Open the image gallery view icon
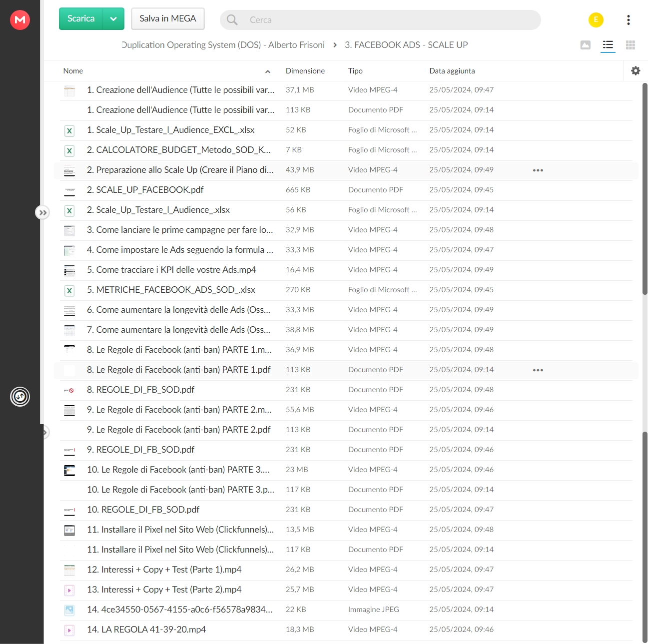This screenshot has width=648, height=644. [x=586, y=45]
